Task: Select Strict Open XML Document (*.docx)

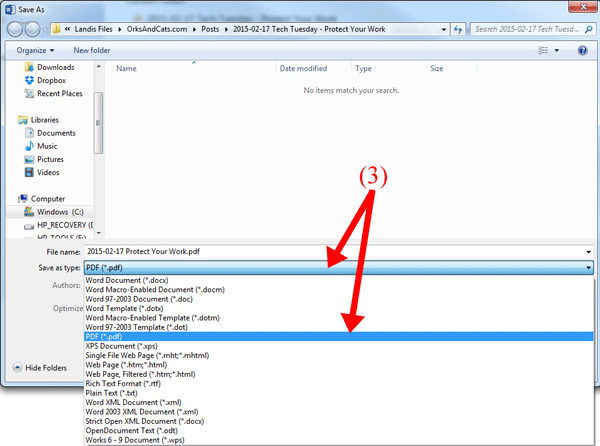Action: tap(339, 421)
